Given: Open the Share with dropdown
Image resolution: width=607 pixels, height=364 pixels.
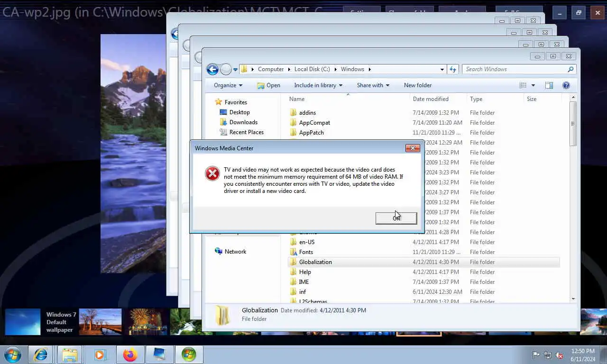Looking at the screenshot, I should tap(373, 85).
